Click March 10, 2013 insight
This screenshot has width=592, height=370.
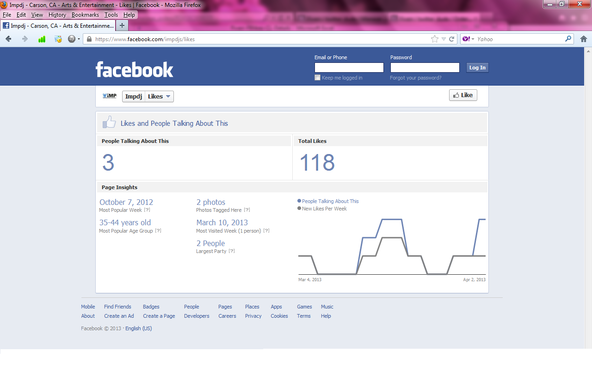coord(222,222)
